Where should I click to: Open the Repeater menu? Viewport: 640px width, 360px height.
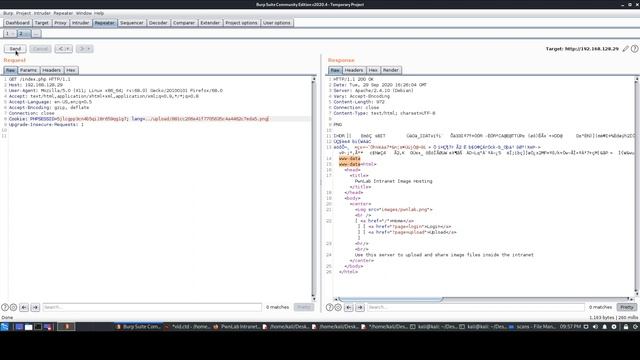(x=63, y=13)
